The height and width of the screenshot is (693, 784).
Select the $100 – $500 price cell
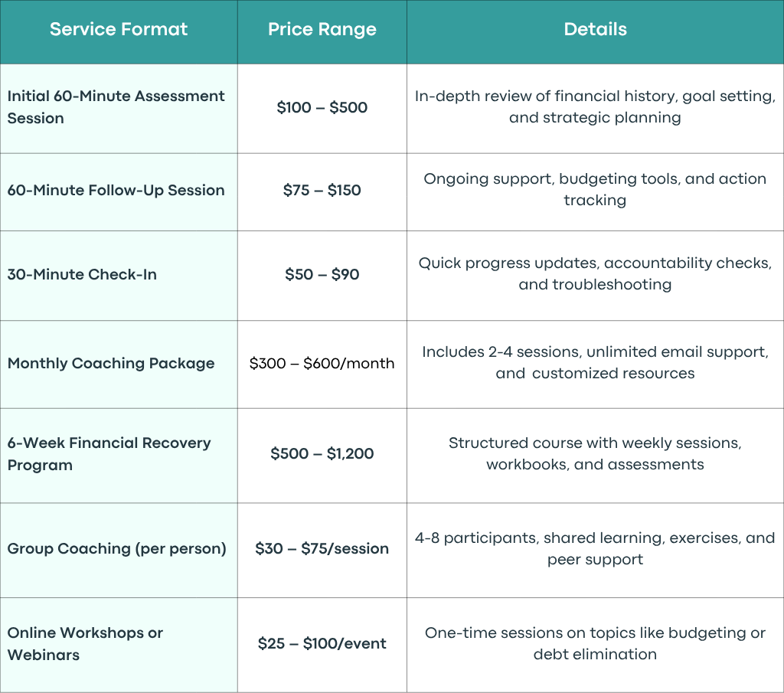coord(322,107)
